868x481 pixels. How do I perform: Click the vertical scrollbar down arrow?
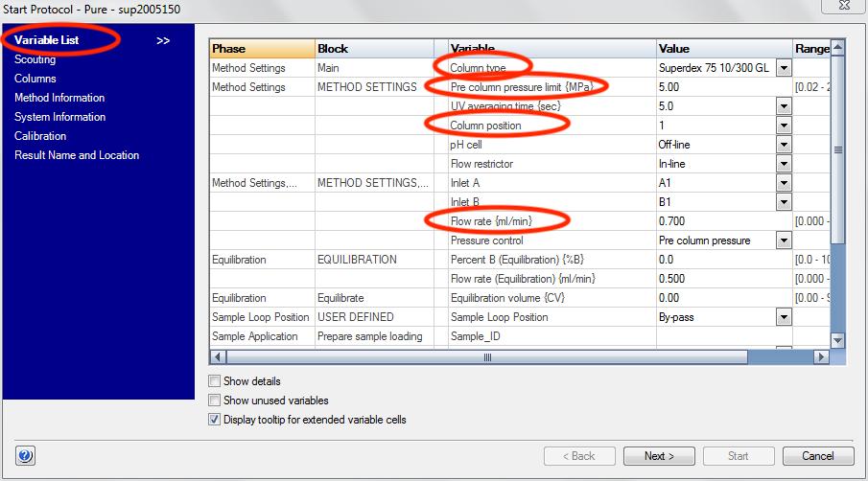pos(837,340)
